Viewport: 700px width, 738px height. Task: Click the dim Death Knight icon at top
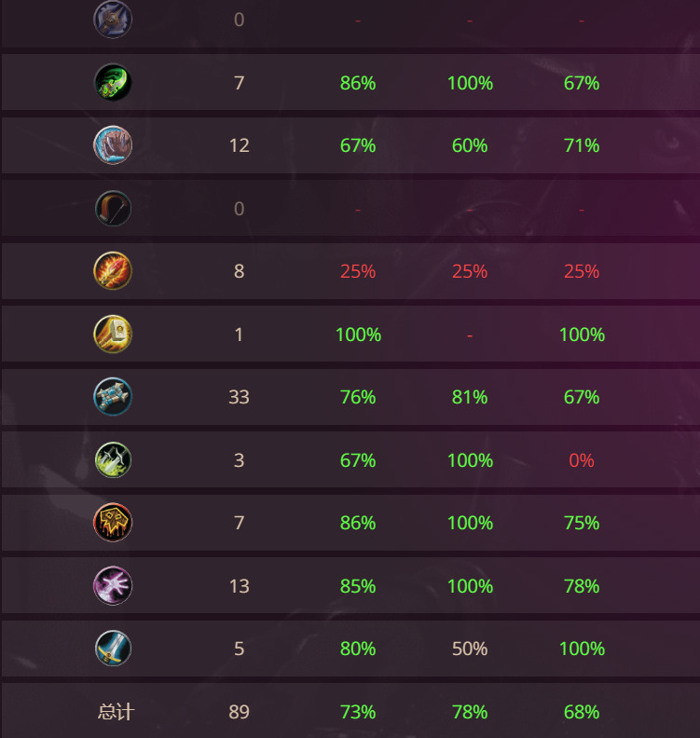tap(113, 20)
